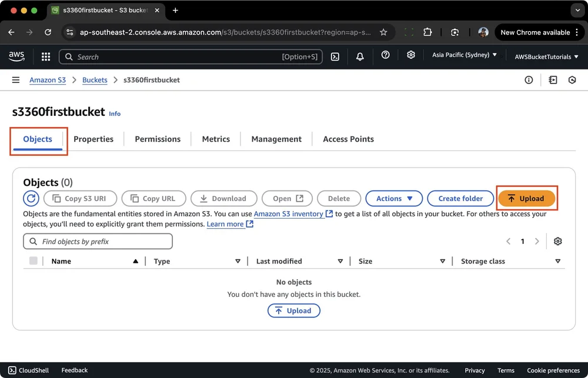The image size is (588, 378).
Task: Open Chrome extensions puzzle icon
Action: click(x=427, y=32)
